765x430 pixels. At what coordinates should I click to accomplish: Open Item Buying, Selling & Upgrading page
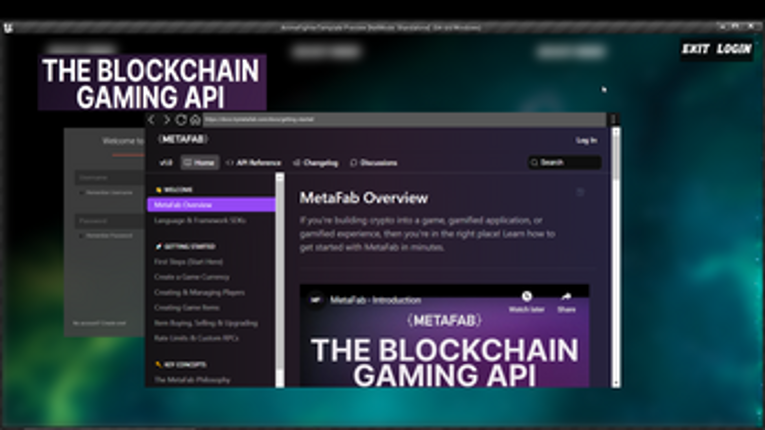point(205,323)
